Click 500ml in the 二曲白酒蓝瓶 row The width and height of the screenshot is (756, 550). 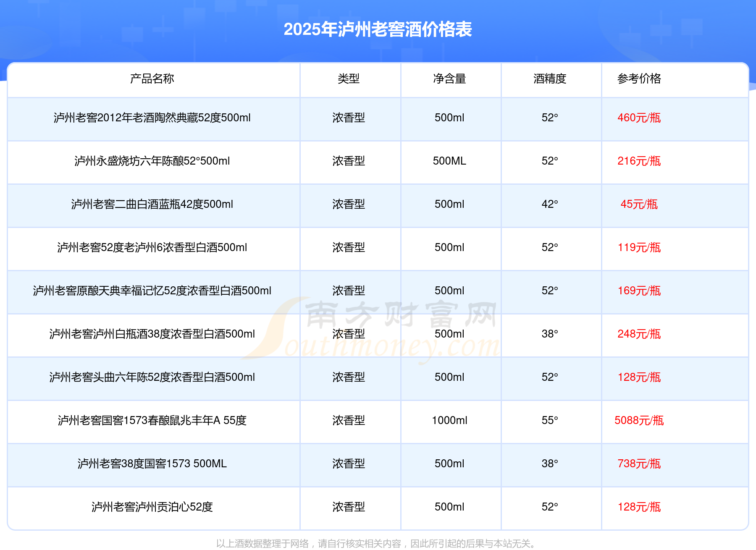pos(449,204)
